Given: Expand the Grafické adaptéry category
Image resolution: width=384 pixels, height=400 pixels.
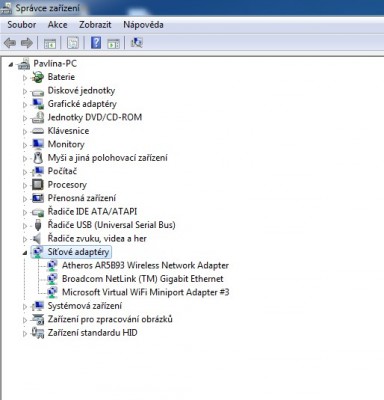Looking at the screenshot, I should pyautogui.click(x=25, y=104).
